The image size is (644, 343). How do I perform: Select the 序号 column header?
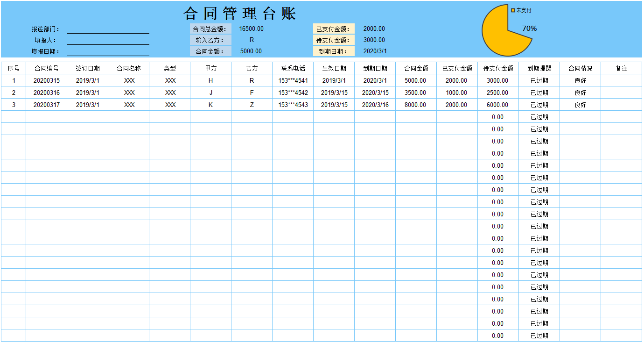14,68
